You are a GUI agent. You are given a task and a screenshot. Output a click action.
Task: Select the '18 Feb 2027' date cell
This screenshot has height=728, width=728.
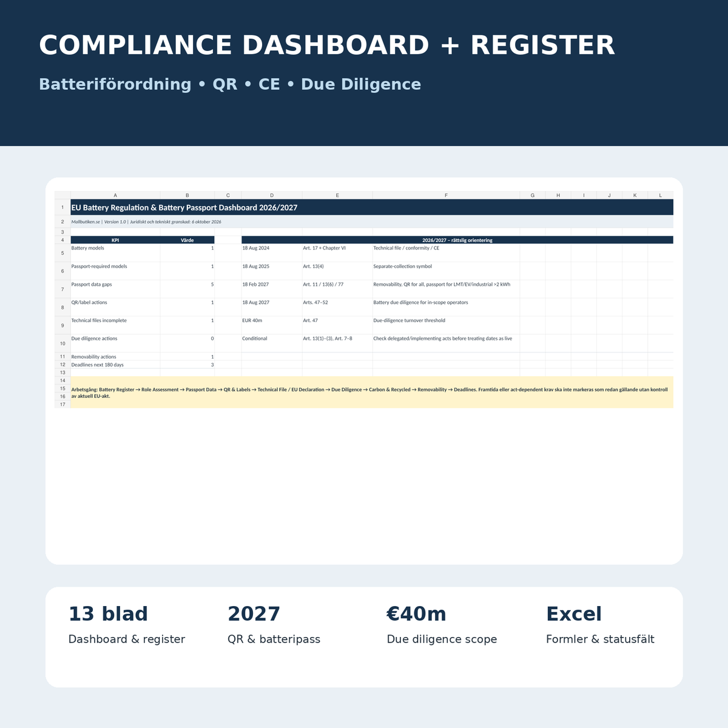pyautogui.click(x=272, y=289)
